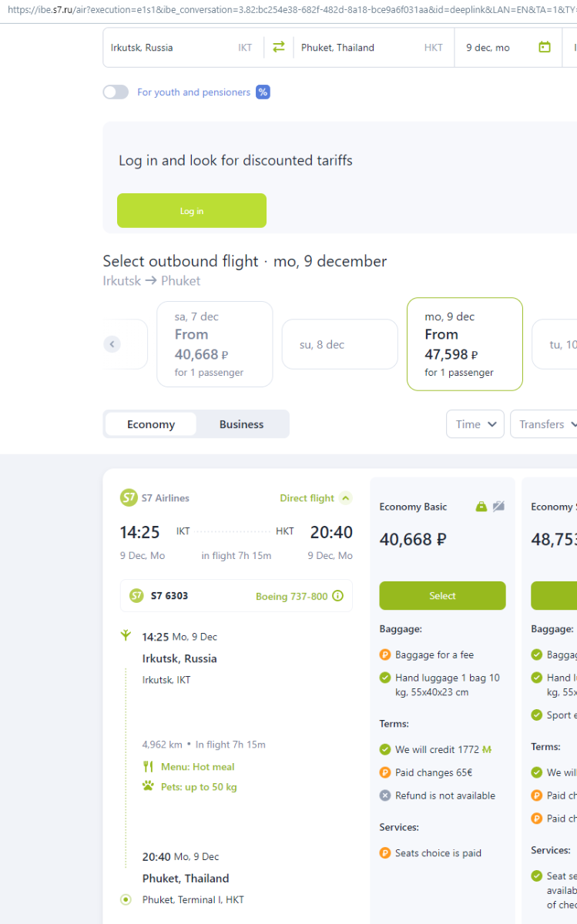Viewport: 577px width, 924px height.
Task: Edit origin field Irkutsk, Russia
Action: 183,47
